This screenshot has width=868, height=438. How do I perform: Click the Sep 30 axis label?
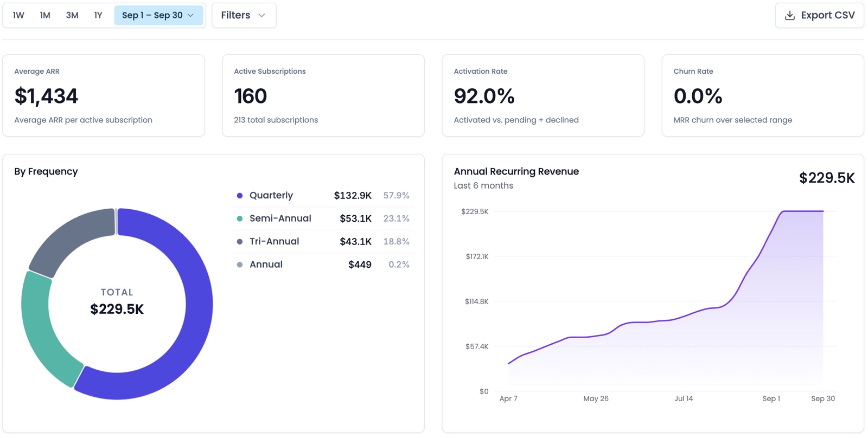tap(823, 398)
